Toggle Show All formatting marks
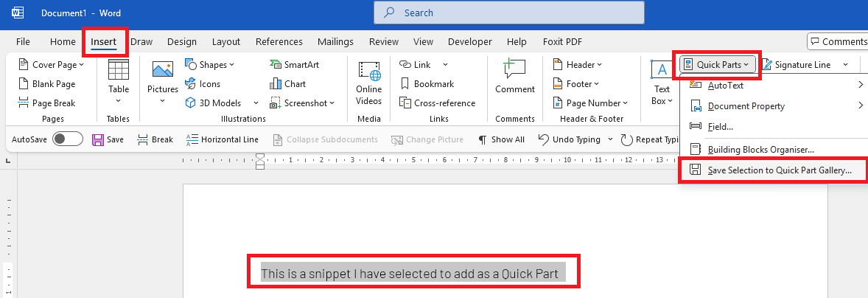The width and height of the screenshot is (868, 298). click(502, 139)
